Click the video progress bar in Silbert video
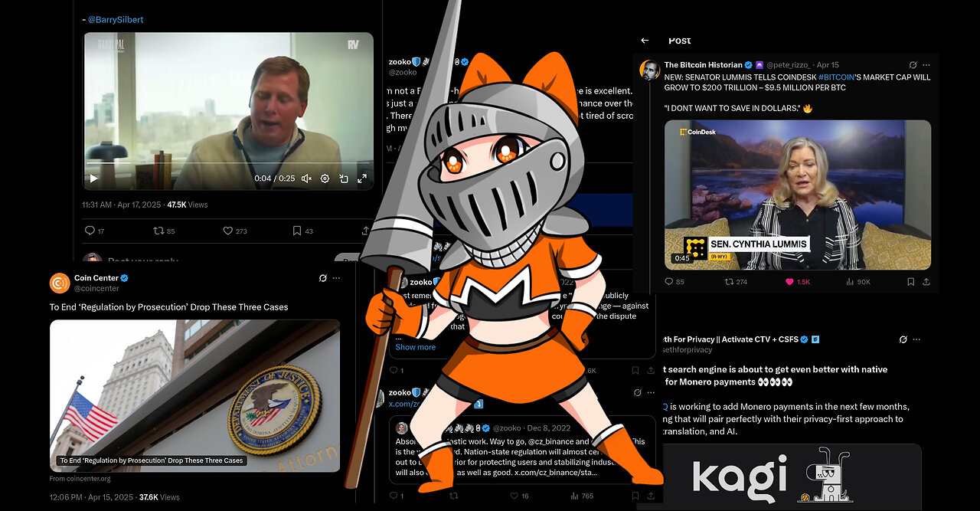 click(x=228, y=163)
